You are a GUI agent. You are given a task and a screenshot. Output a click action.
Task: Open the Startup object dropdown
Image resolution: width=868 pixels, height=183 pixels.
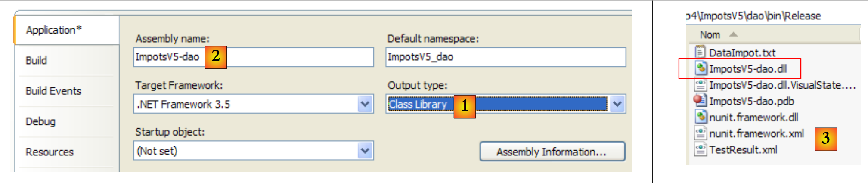[365, 151]
